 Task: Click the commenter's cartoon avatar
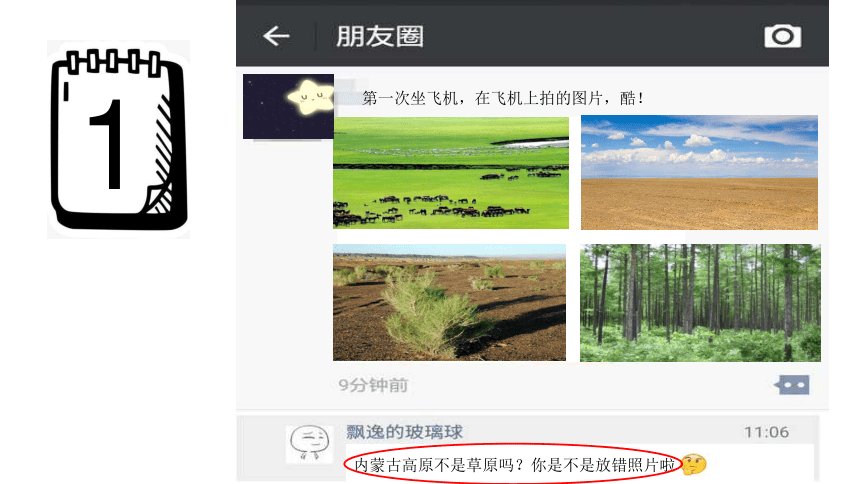coord(309,444)
